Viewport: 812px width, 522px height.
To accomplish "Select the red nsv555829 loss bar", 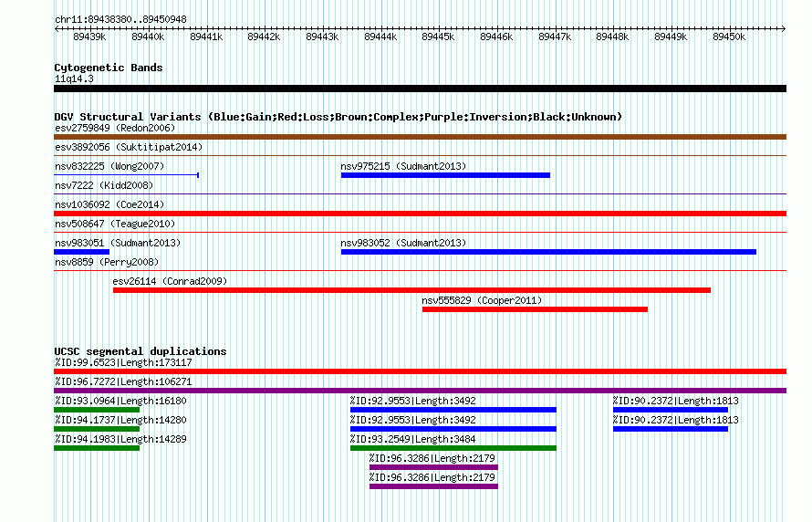I will tap(535, 309).
